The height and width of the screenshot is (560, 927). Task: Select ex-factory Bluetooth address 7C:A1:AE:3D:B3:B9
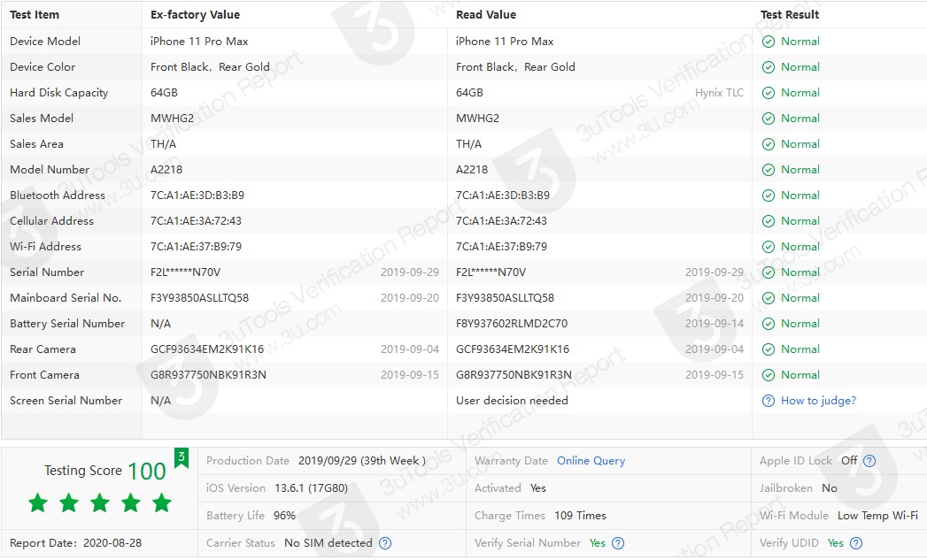tap(197, 196)
